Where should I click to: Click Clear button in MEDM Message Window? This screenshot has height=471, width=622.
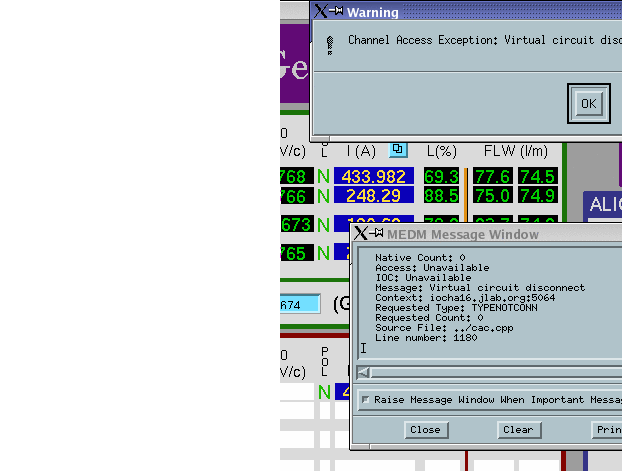[519, 430]
